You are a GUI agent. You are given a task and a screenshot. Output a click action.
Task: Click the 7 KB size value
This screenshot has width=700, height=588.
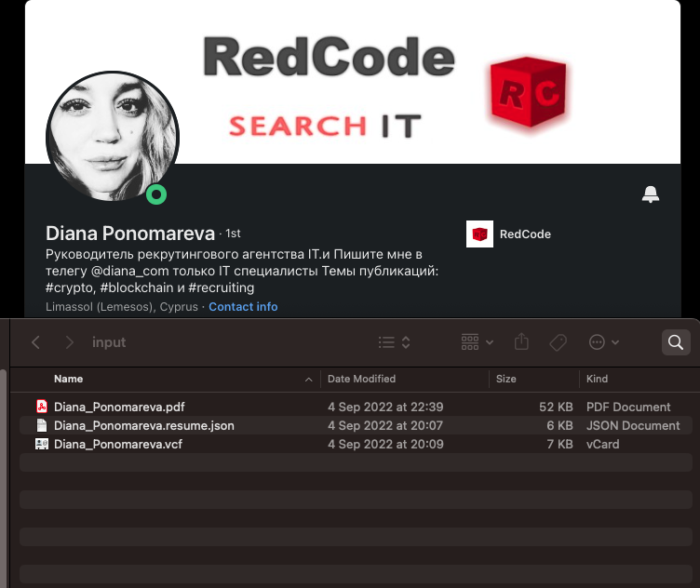tap(559, 445)
